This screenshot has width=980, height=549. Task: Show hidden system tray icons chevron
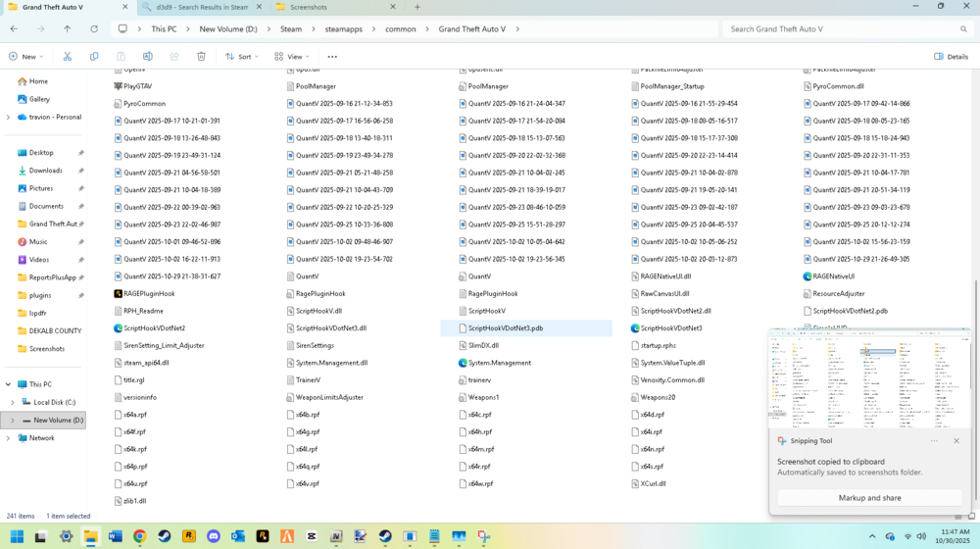pyautogui.click(x=872, y=536)
